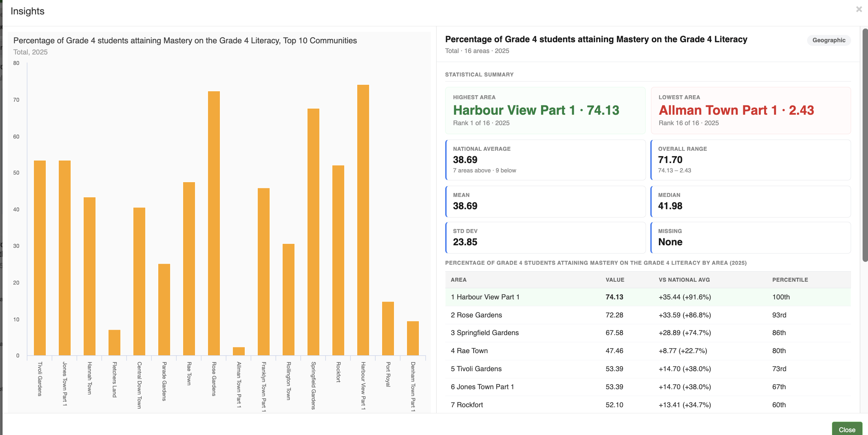
Task: Close the Insights dialog with X icon
Action: coord(859,9)
